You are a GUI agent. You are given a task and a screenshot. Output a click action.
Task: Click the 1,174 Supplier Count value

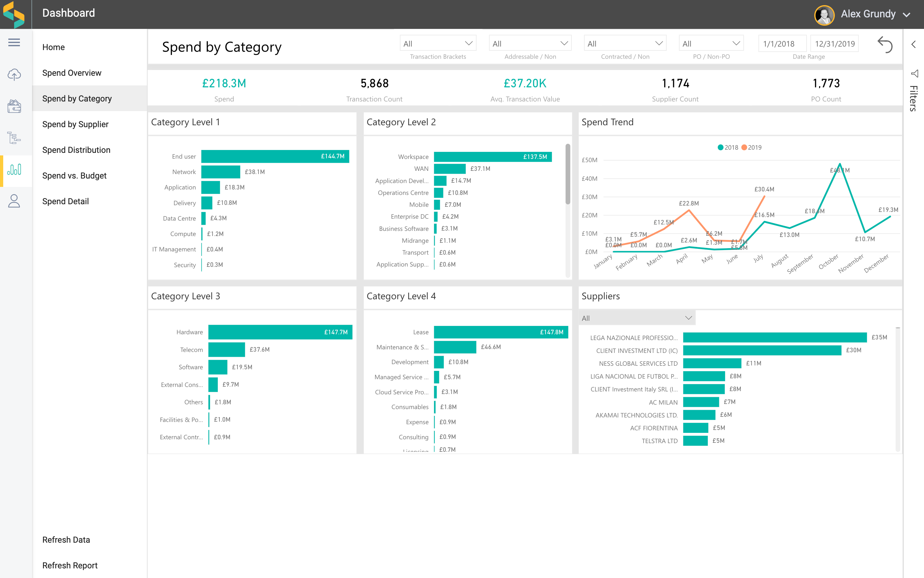coord(675,83)
